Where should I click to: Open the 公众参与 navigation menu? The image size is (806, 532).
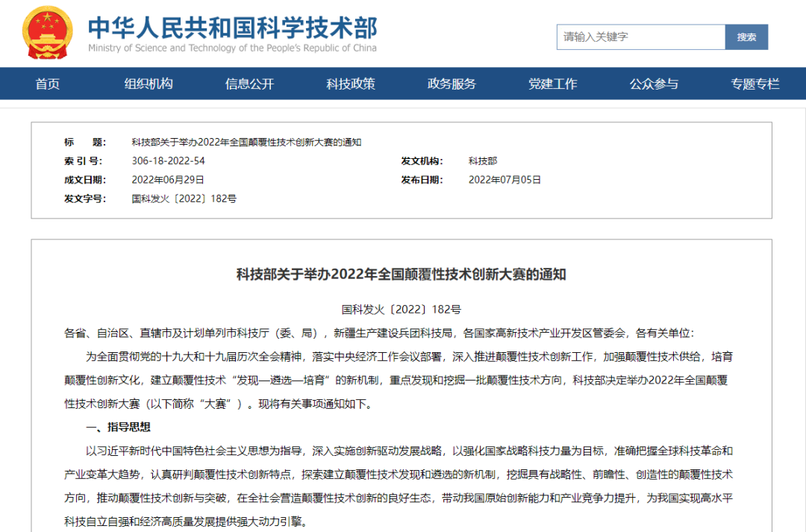[653, 84]
